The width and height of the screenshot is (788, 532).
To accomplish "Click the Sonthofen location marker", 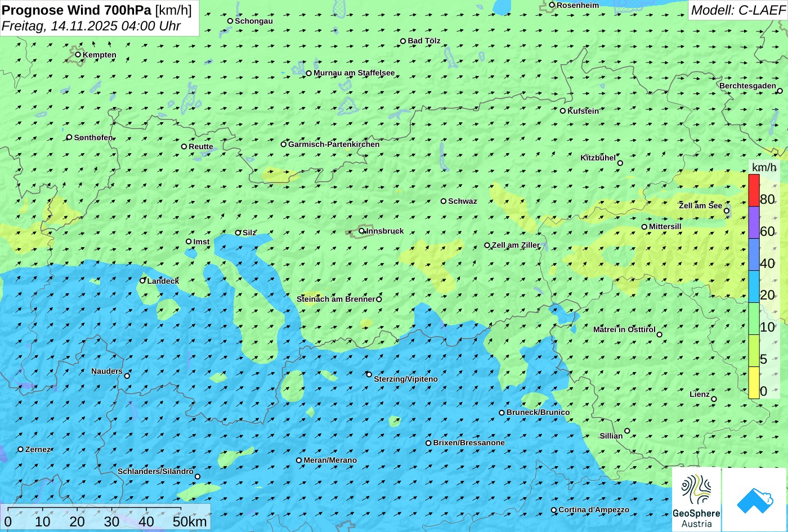I will click(69, 137).
